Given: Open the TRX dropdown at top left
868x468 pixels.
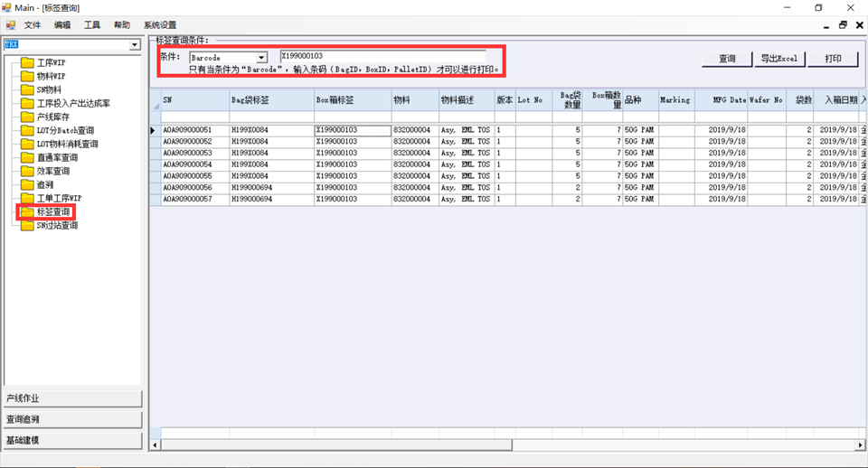Looking at the screenshot, I should (135, 44).
